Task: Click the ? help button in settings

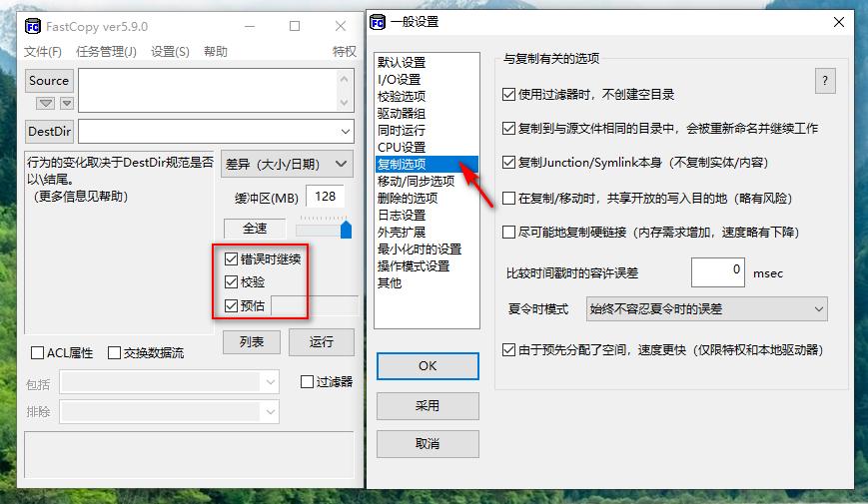Action: 825,81
